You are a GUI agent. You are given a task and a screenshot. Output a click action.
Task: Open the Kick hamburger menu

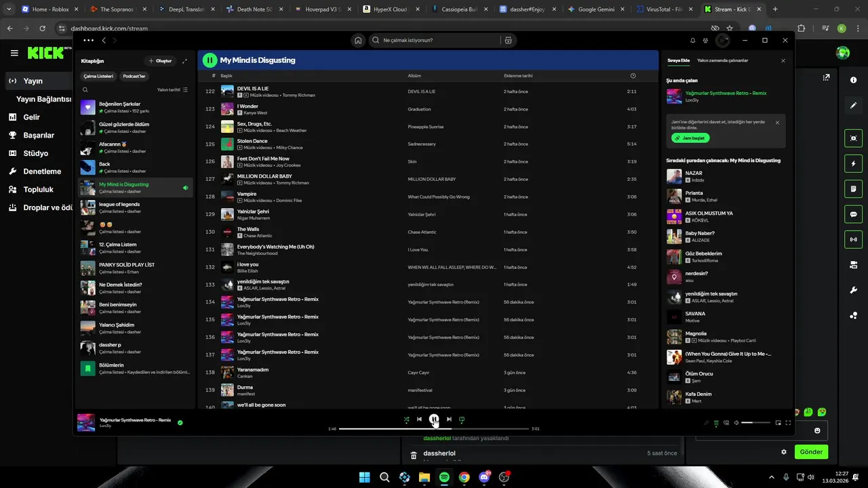point(14,53)
